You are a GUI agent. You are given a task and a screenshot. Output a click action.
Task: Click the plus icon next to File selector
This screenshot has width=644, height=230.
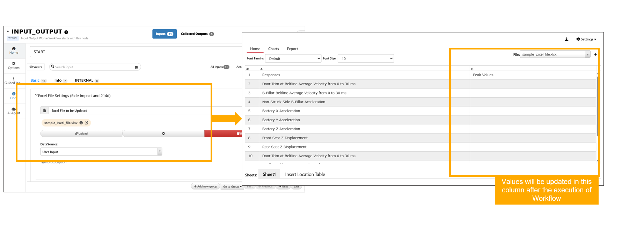595,54
